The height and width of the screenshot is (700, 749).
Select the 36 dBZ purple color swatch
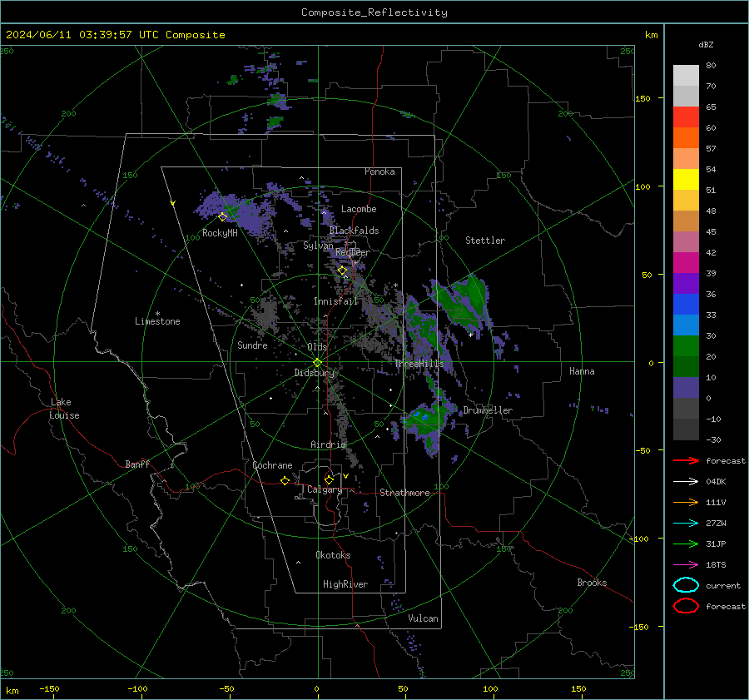click(686, 283)
